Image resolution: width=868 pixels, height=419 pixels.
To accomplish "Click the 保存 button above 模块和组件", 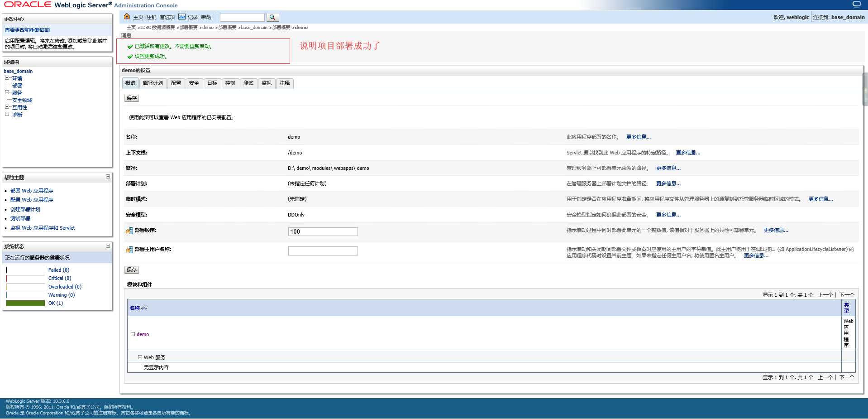I will 132,270.
